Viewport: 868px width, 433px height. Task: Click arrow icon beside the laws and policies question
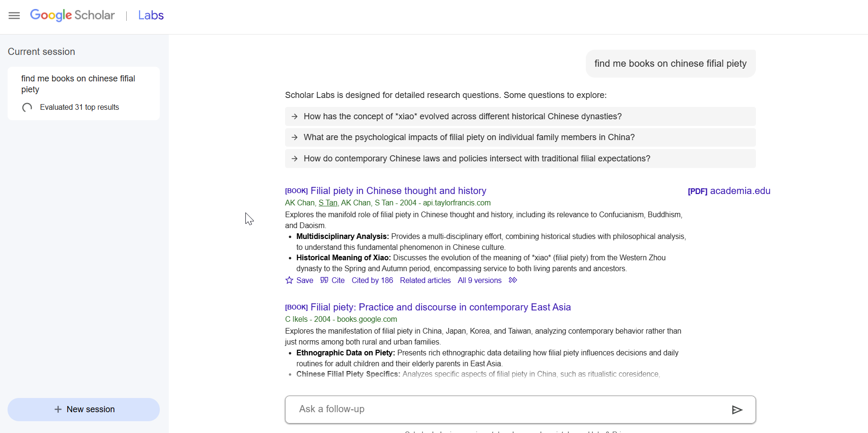(295, 159)
